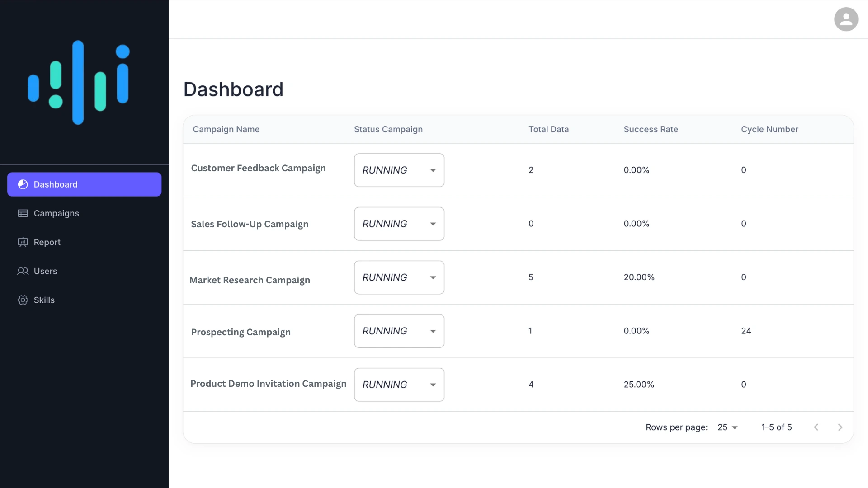868x488 pixels.
Task: Go to Users section label
Action: 45,271
